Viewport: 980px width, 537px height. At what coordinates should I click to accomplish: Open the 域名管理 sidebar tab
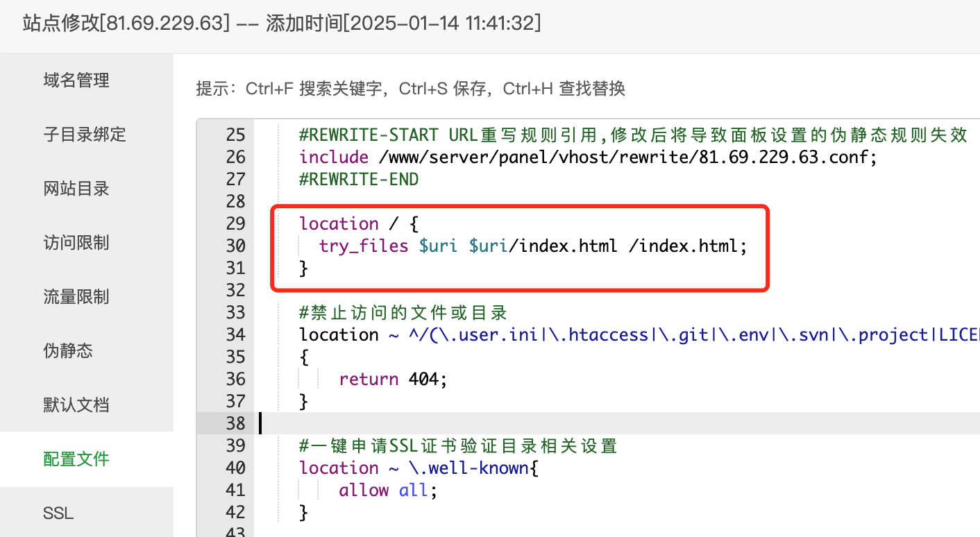[76, 80]
